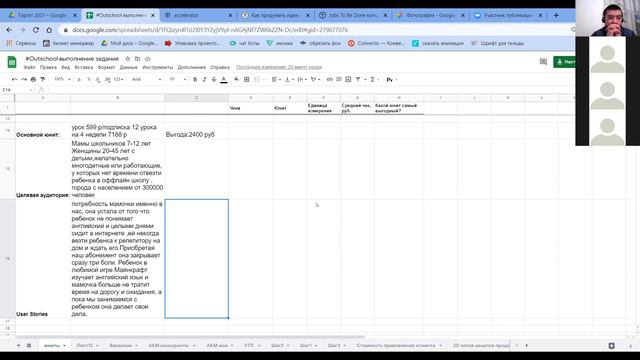Click the cloud status icon beside the title

click(x=148, y=59)
